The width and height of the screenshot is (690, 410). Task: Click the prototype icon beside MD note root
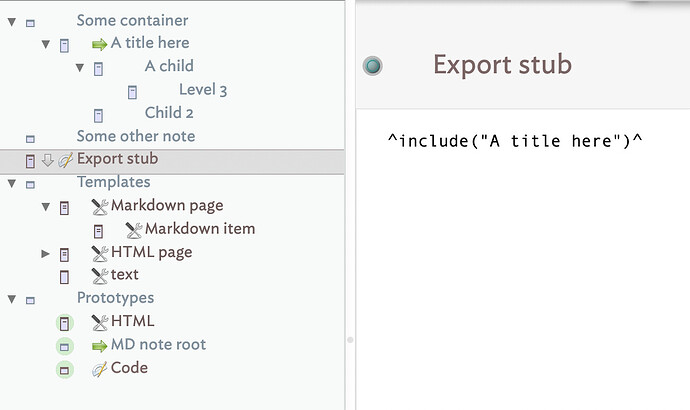[65, 347]
